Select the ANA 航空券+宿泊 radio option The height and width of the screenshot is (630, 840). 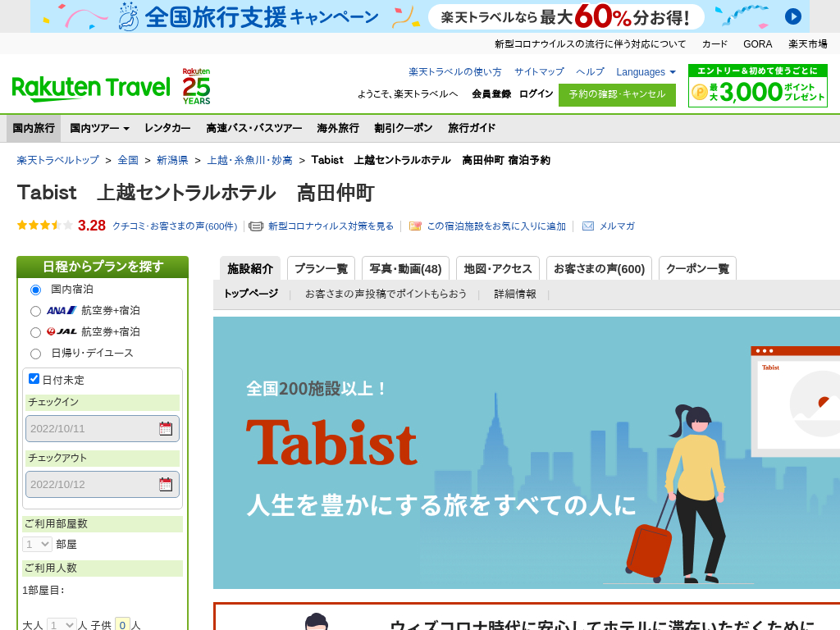[x=35, y=311]
